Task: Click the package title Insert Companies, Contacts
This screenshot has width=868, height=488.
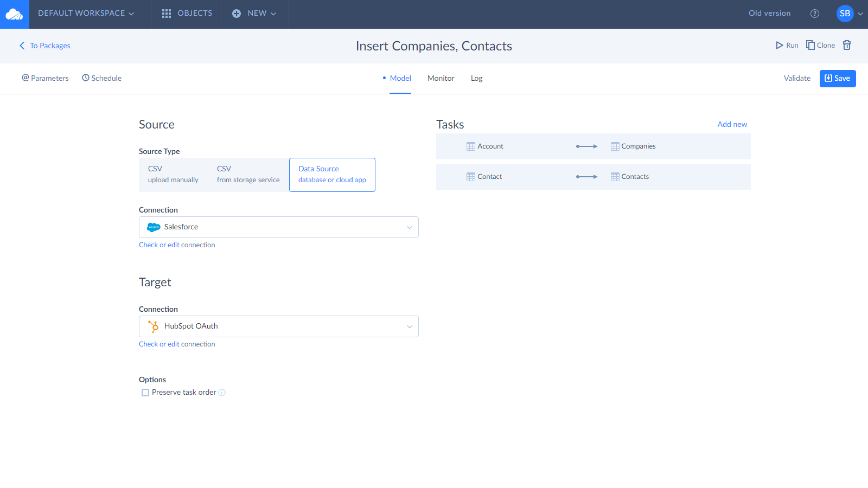Action: (434, 46)
